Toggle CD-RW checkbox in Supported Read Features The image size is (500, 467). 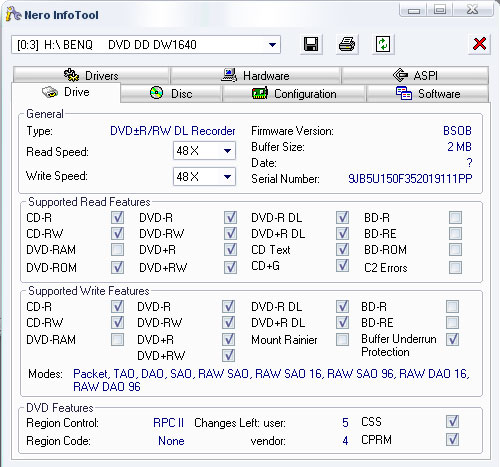click(117, 233)
